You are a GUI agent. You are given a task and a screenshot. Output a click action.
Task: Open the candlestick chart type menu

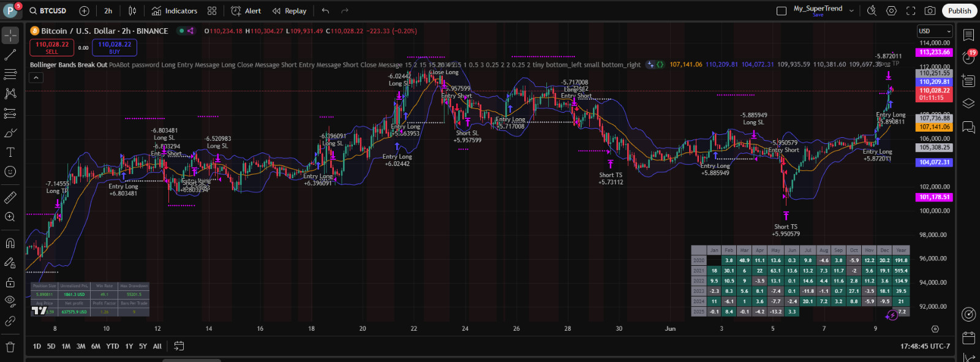[x=132, y=10]
